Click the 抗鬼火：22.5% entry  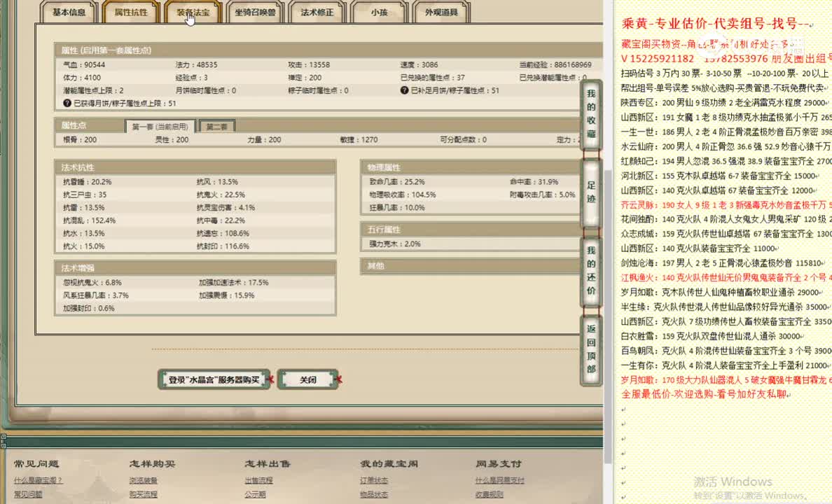tap(221, 195)
